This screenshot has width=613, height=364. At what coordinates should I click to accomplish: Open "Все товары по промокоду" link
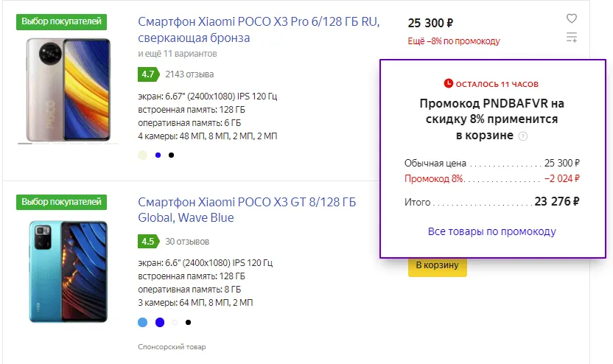(x=491, y=231)
